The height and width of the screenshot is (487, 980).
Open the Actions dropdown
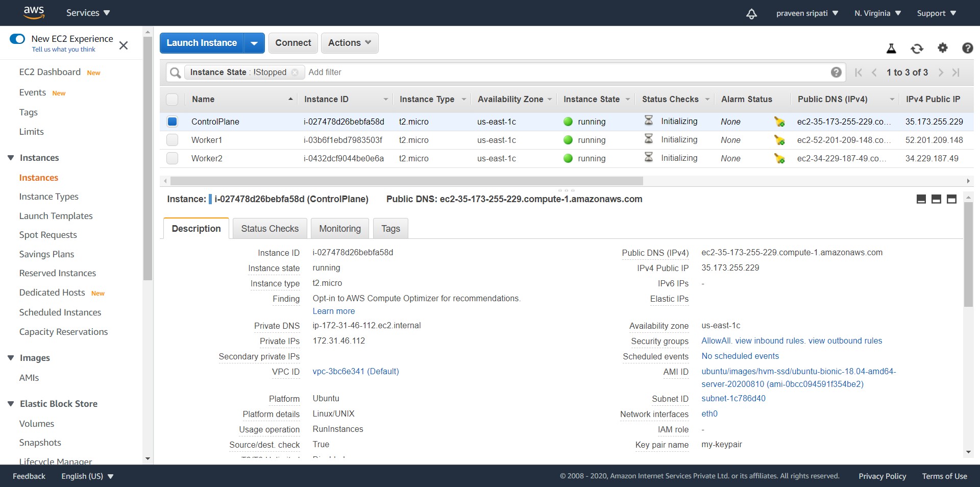349,43
